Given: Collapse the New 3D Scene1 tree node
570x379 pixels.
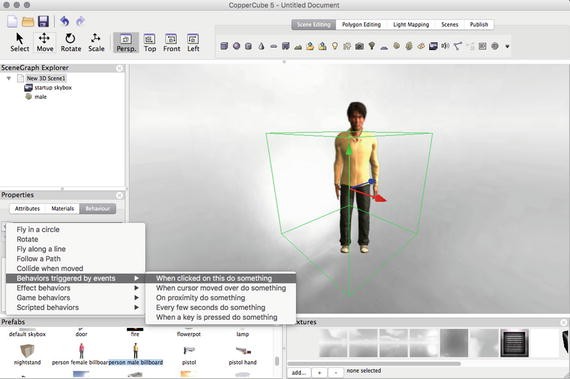Looking at the screenshot, I should [x=9, y=78].
